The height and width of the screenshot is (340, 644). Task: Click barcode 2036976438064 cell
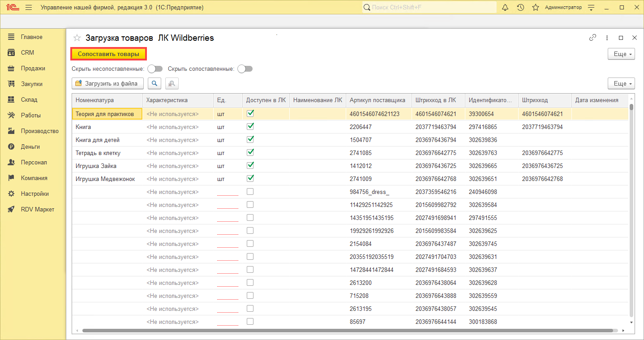tap(438, 283)
